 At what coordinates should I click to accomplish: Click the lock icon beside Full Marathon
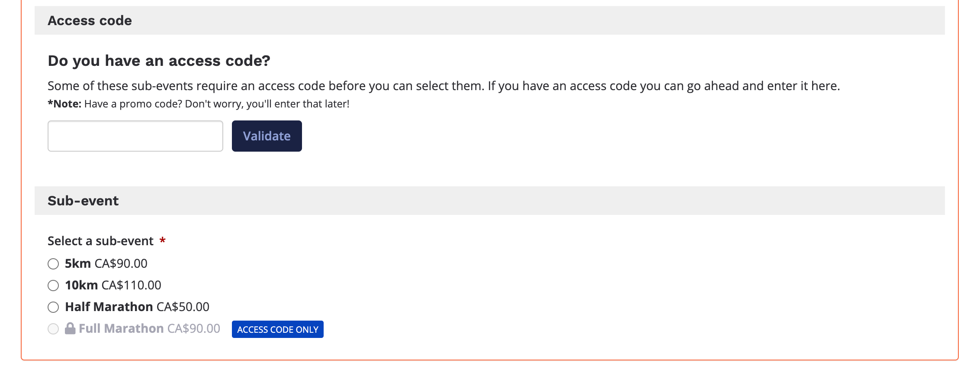click(x=70, y=328)
